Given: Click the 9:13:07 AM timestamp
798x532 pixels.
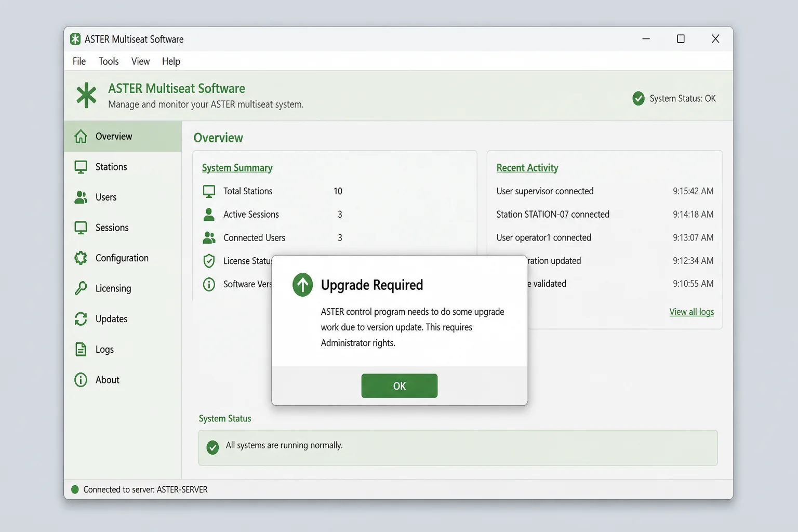Looking at the screenshot, I should point(693,237).
